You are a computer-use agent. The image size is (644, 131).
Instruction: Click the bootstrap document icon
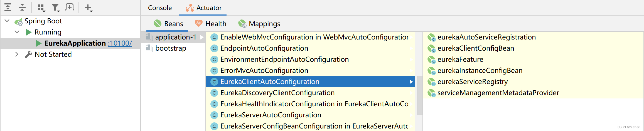149,48
